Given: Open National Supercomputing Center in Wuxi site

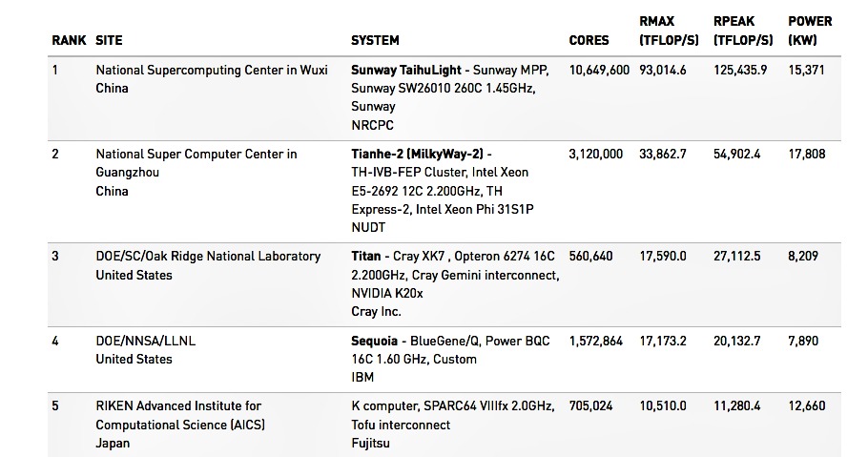Looking at the screenshot, I should [x=212, y=71].
